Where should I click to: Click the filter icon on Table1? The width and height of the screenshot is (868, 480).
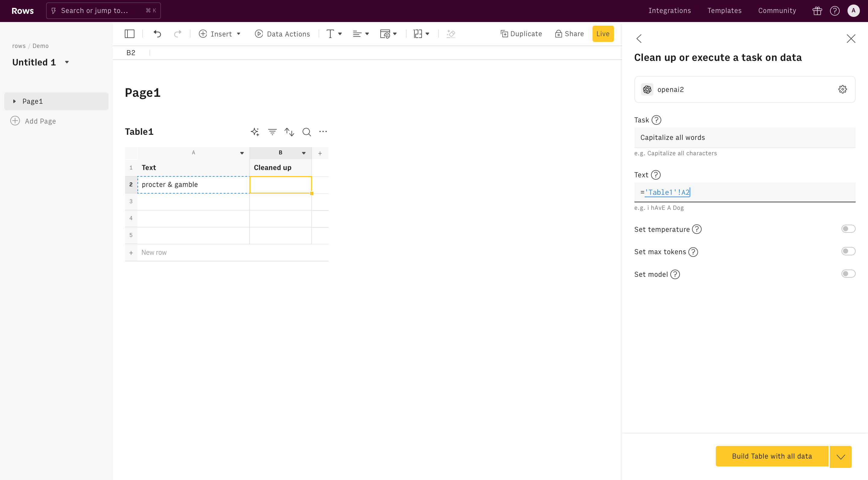point(272,132)
